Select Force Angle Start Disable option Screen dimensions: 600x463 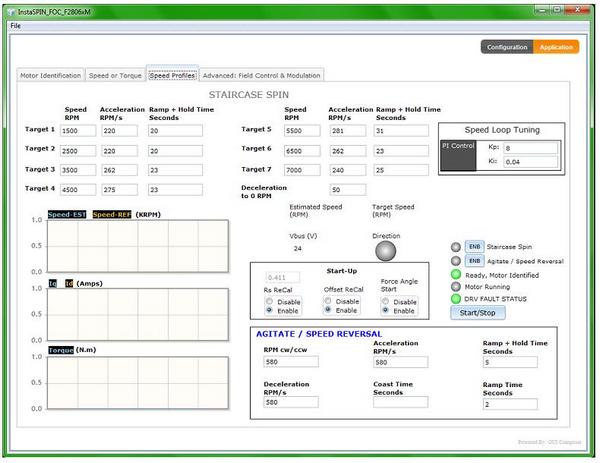386,302
